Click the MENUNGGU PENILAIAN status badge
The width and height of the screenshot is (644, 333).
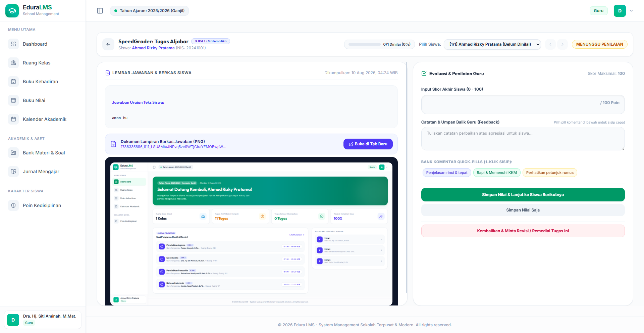pos(599,44)
